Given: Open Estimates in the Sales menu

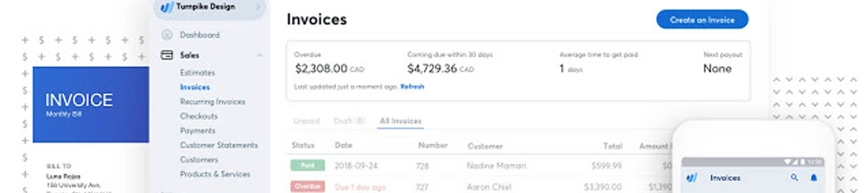Looking at the screenshot, I should (x=197, y=72).
